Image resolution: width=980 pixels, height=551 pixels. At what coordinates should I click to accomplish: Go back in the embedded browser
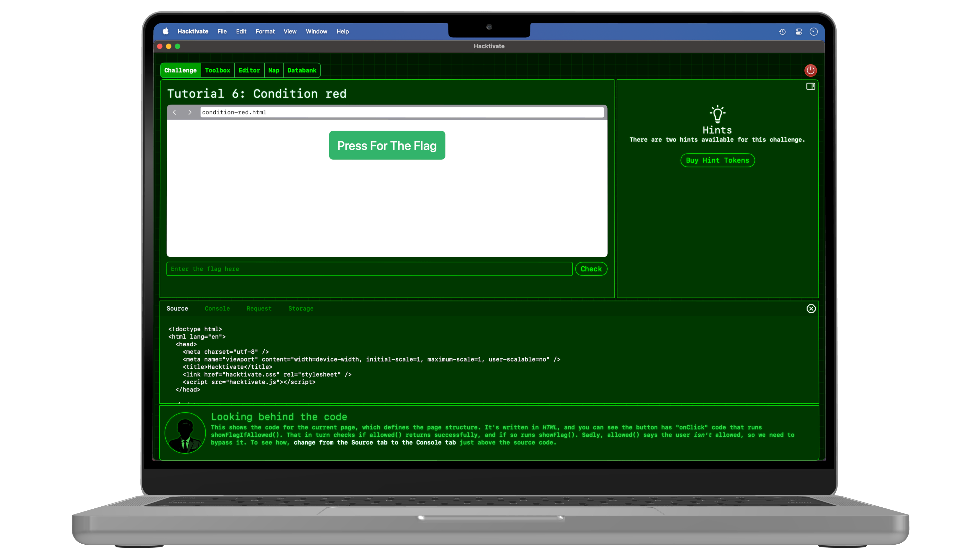pos(175,112)
